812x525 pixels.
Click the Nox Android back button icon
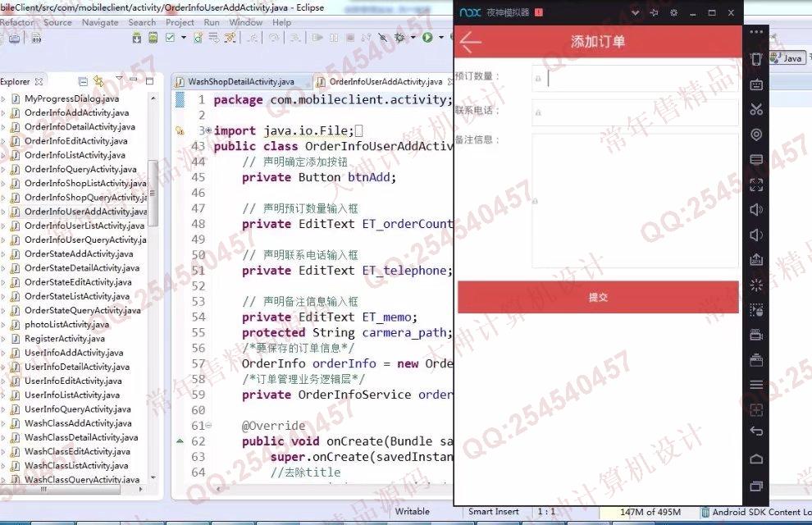(x=756, y=431)
